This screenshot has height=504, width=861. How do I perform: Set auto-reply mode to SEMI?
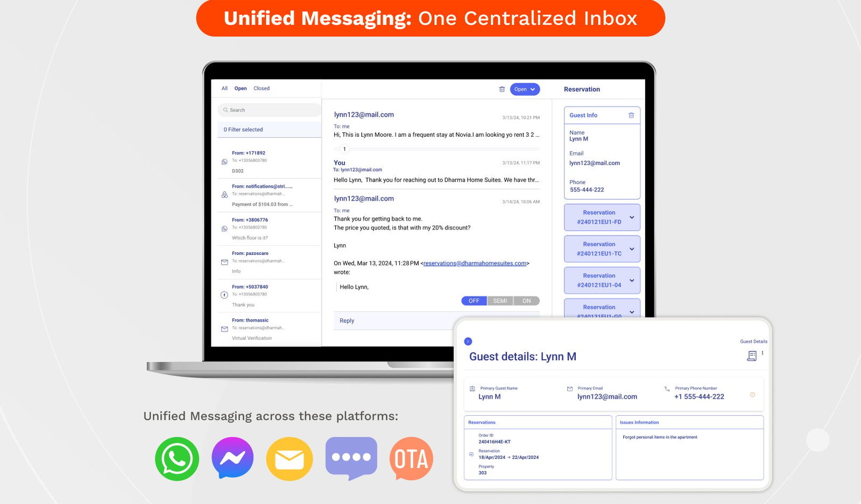click(x=500, y=301)
